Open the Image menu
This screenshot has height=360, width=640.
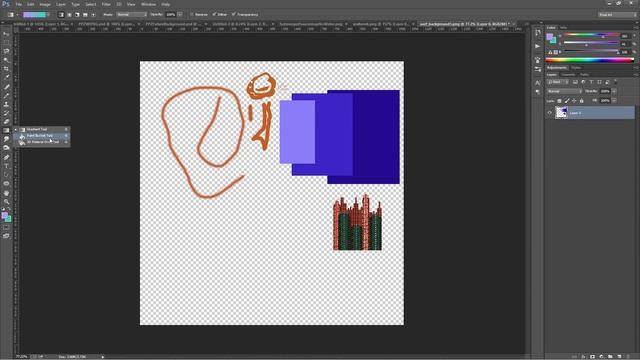[45, 4]
